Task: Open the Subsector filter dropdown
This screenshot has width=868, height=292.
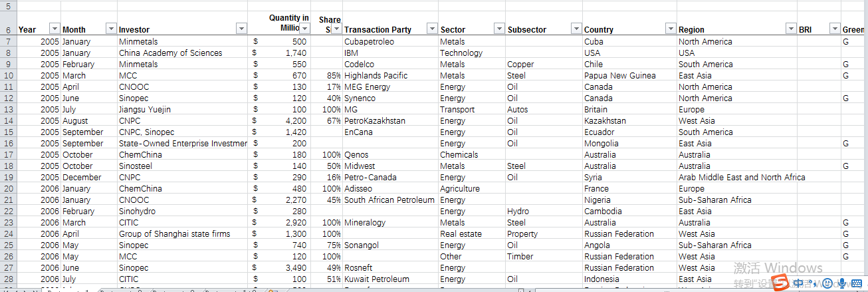Action: pos(576,29)
